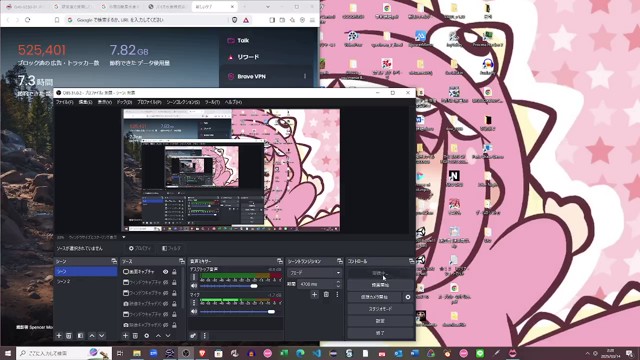Remove selected scene with trash icon
The image size is (640, 360).
pos(69,336)
